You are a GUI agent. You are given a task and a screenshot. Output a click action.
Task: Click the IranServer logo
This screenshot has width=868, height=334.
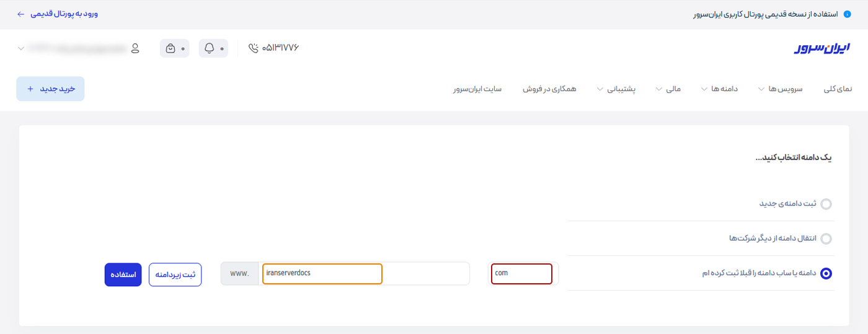click(823, 49)
